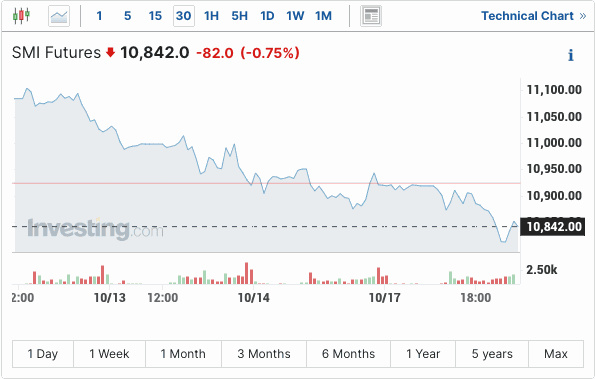The width and height of the screenshot is (595, 379).
Task: Select the area chart type icon
Action: (59, 16)
